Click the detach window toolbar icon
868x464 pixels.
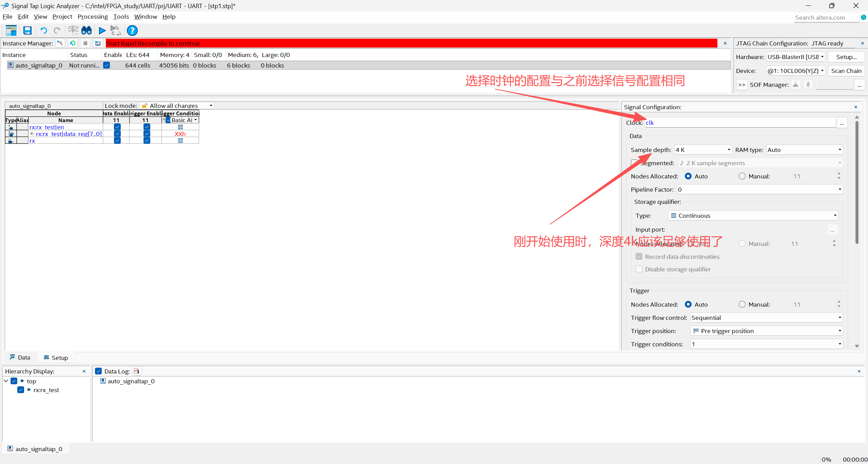[11, 31]
